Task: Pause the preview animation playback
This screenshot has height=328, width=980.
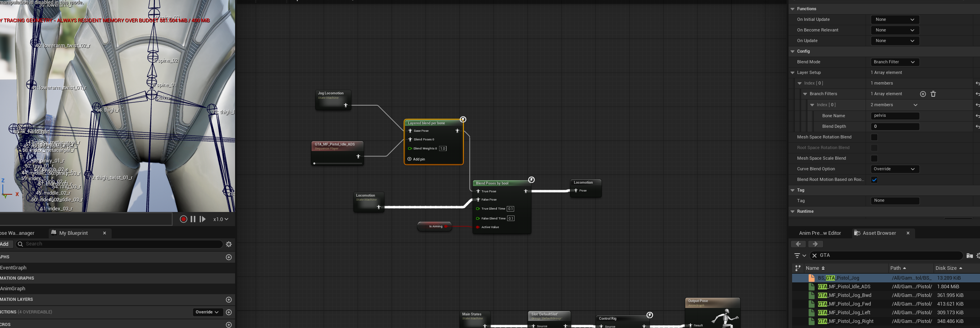Action: tap(193, 219)
